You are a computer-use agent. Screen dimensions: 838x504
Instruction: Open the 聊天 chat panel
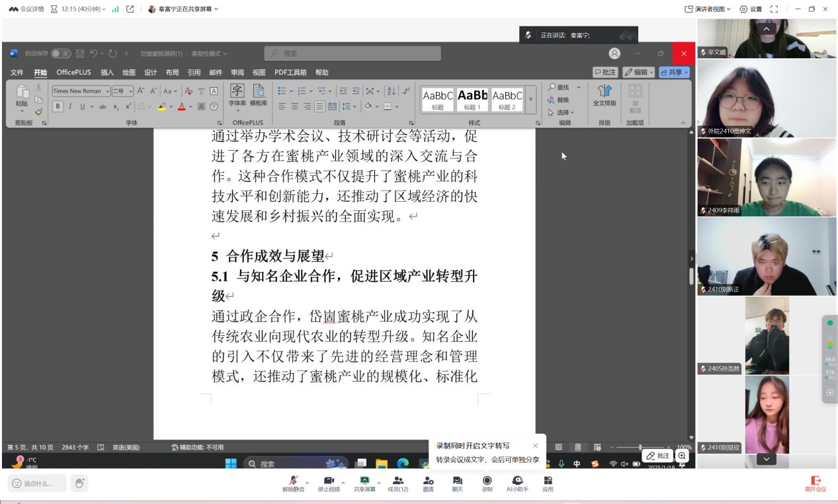pos(457,483)
